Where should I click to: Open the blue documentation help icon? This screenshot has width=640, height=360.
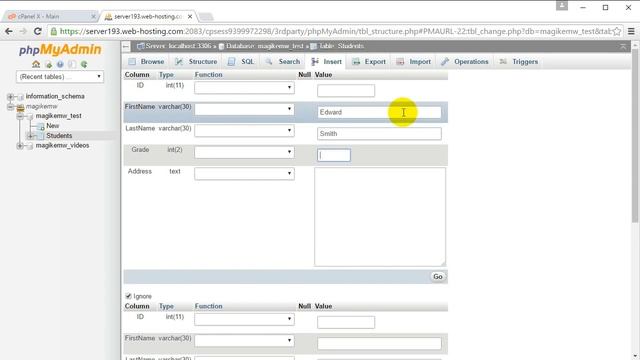click(60, 64)
